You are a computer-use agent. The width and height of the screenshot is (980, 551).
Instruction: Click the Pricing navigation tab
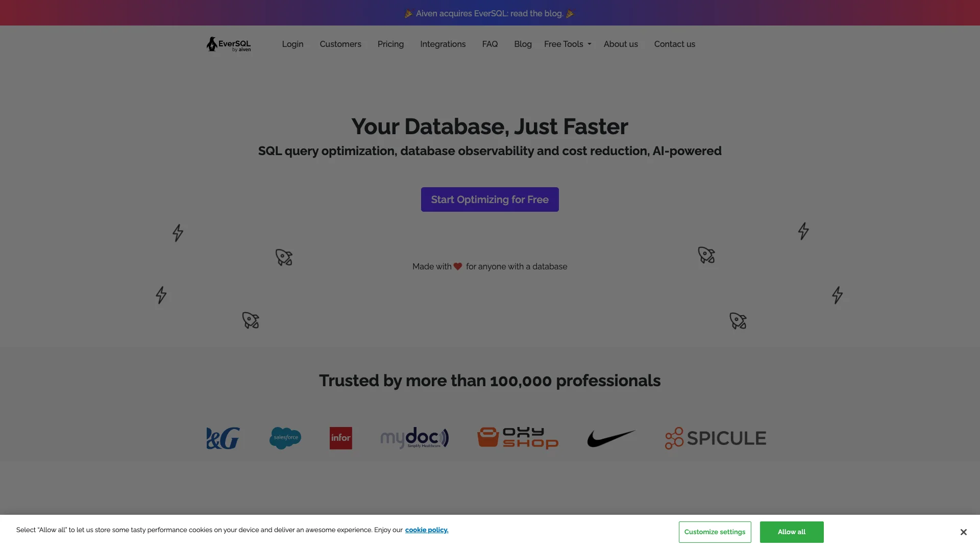(x=390, y=44)
